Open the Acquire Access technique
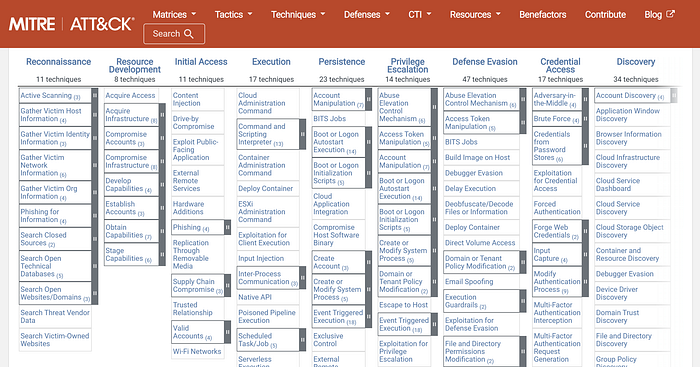Screen dimensions: 700x367 130,96
